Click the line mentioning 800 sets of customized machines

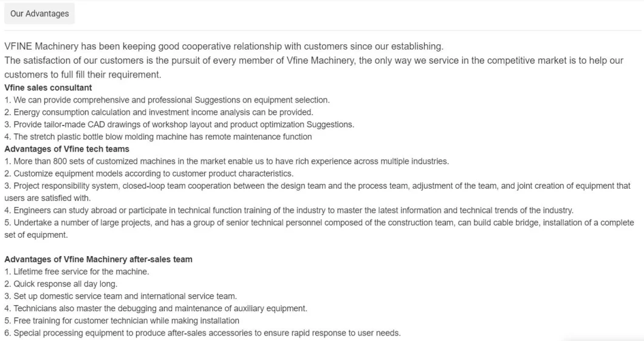pos(226,161)
